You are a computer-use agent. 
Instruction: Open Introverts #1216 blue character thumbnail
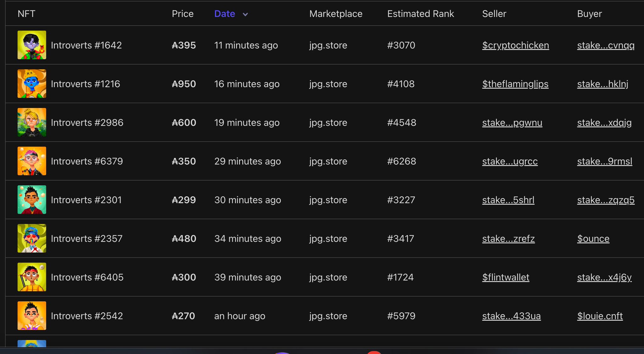click(32, 84)
